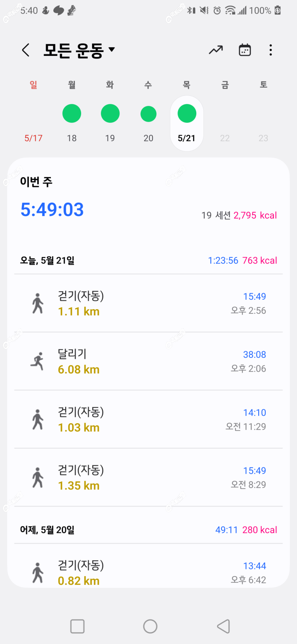
Task: Open the 달리기 6.08 km running session
Action: (148, 361)
